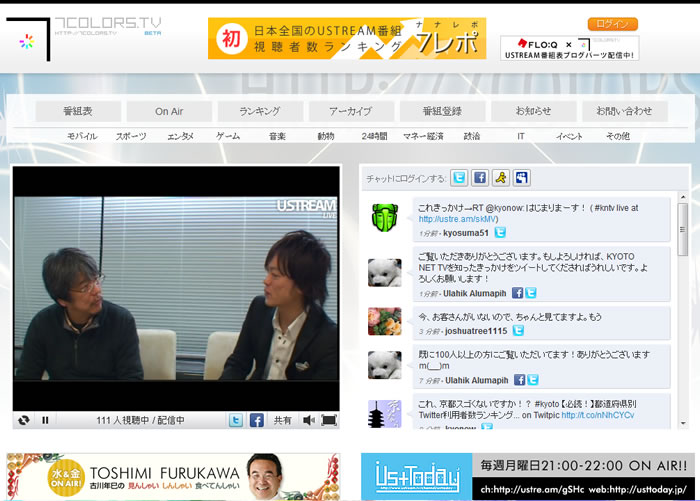
Task: Open the 共有 share option in player
Action: coord(282,420)
